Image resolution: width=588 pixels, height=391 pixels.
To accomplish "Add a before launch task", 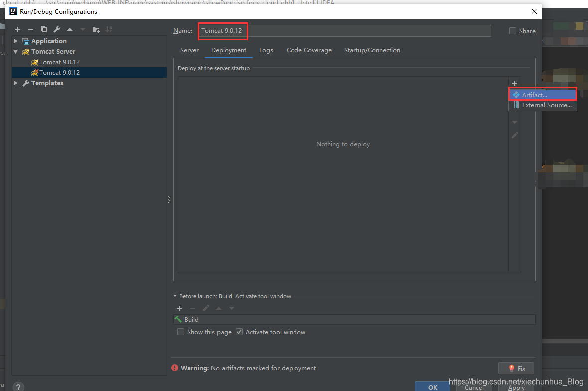I will (x=180, y=308).
